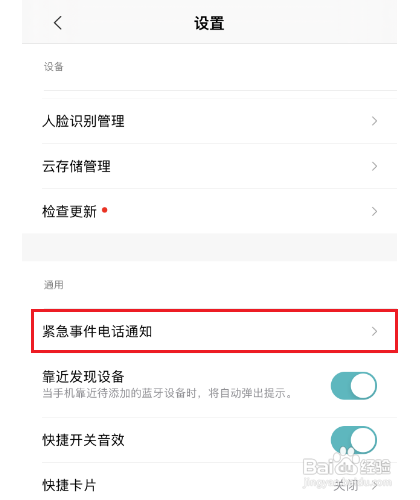Viewport: 420px width, 500px height.
Task: Click the 设置 page title
Action: click(209, 23)
